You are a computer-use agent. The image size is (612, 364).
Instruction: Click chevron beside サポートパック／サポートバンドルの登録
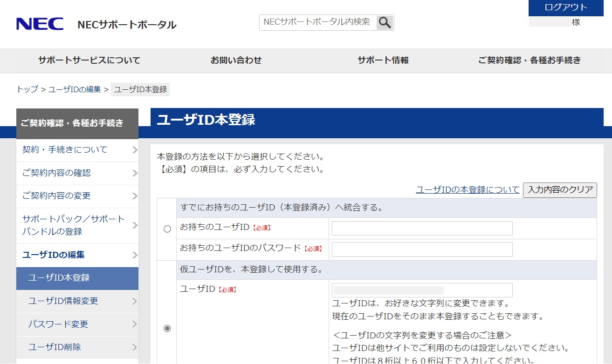point(134,225)
